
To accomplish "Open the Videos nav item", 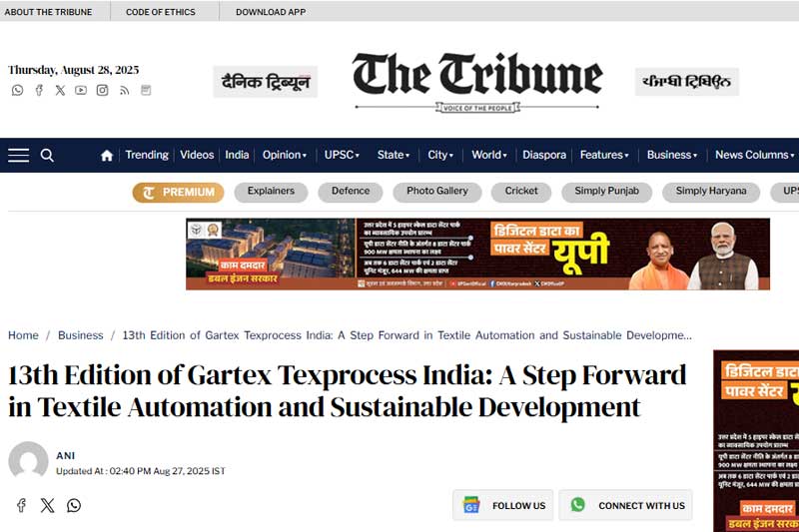I will tap(197, 155).
